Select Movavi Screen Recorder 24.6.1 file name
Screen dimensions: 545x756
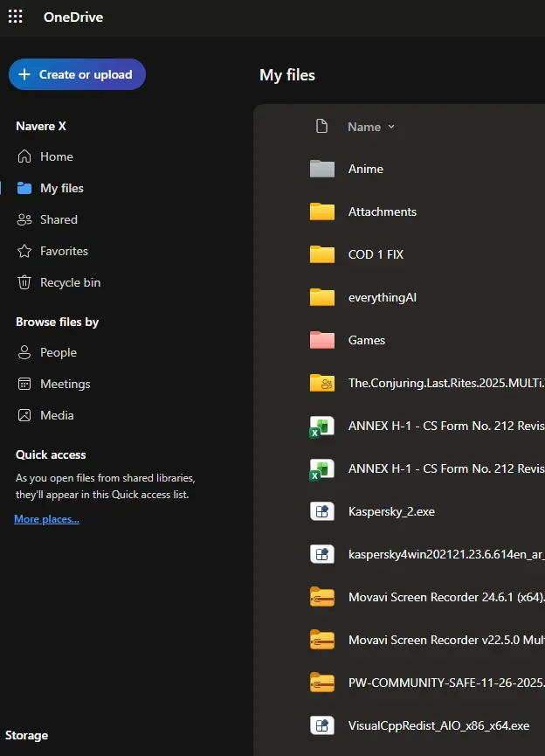click(x=446, y=597)
